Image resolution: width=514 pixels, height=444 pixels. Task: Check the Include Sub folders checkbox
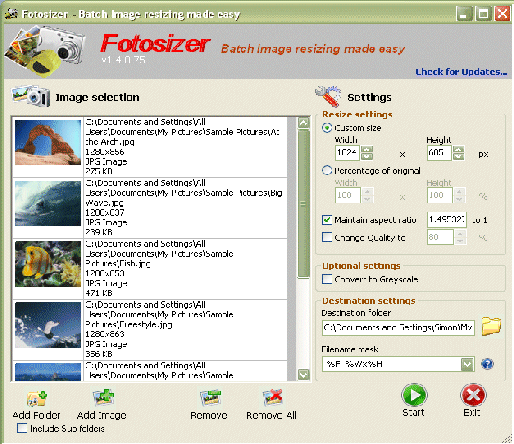(22, 428)
